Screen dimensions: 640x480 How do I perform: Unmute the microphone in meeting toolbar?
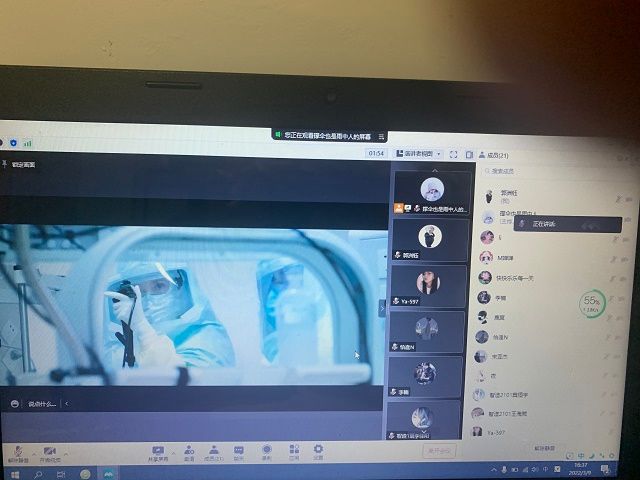pos(18,454)
